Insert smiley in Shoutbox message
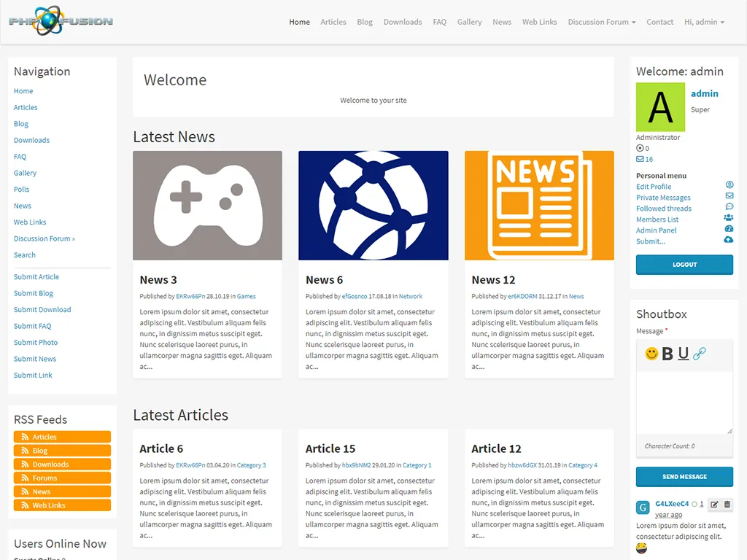This screenshot has height=560, width=747. pos(651,354)
